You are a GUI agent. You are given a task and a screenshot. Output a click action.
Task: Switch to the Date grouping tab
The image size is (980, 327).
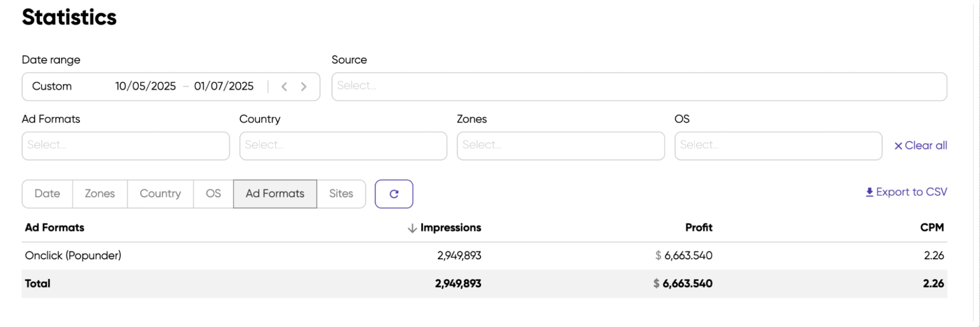point(48,194)
